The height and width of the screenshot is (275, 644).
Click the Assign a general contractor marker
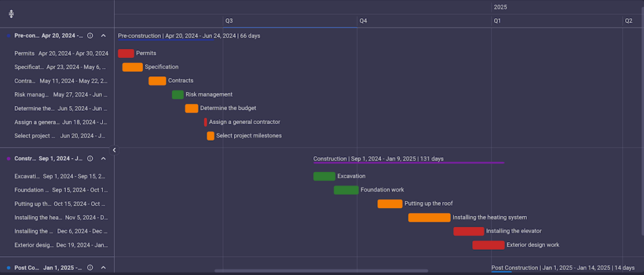pyautogui.click(x=205, y=122)
